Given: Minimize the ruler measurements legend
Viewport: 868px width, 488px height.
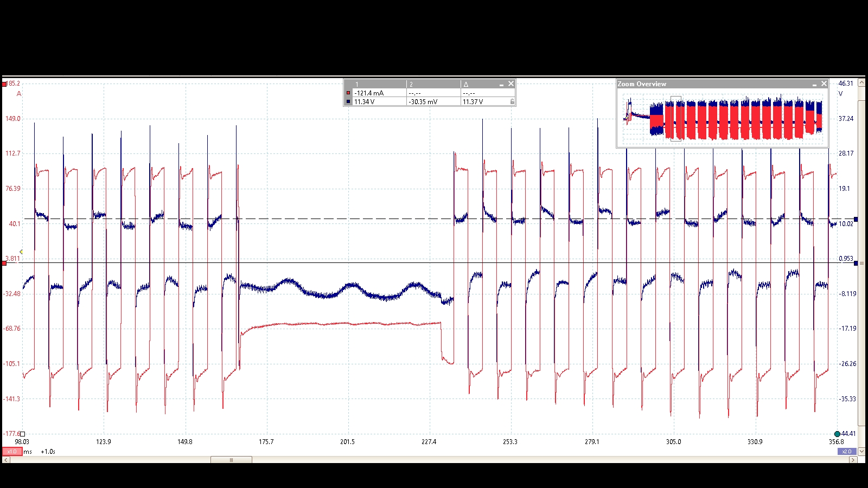Looking at the screenshot, I should click(x=501, y=84).
